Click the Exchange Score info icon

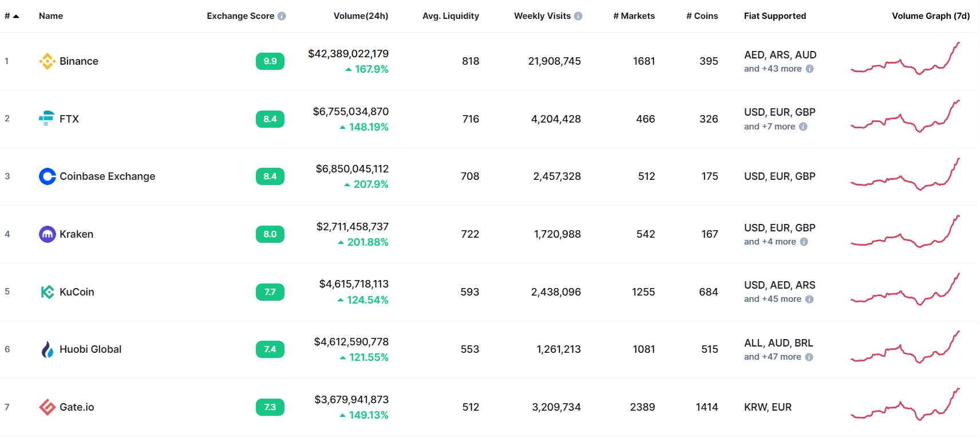click(x=282, y=16)
